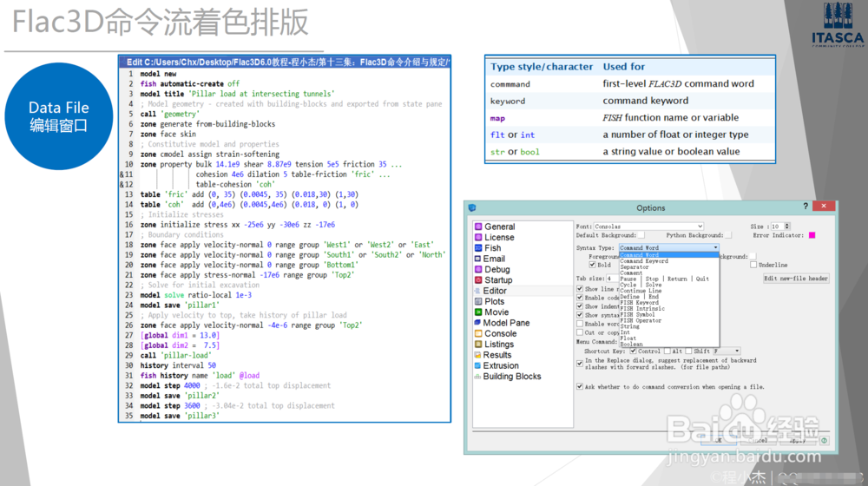868x486 pixels.
Task: Select the License category icon
Action: 478,237
